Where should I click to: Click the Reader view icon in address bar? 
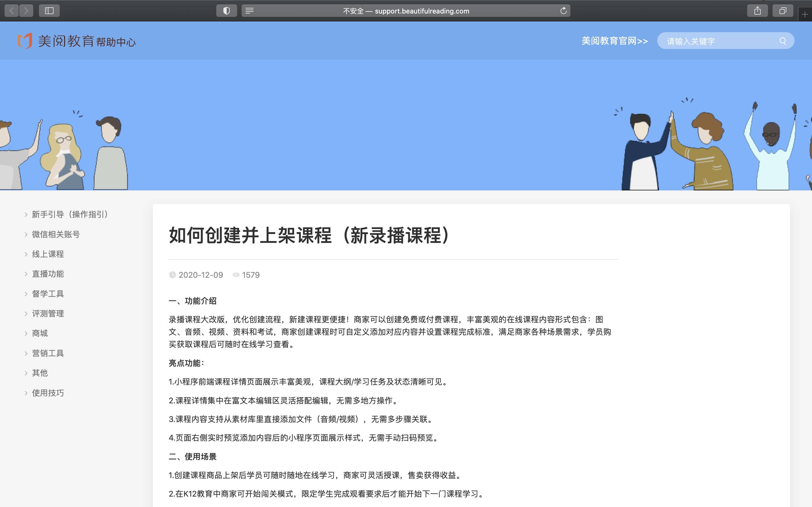tap(249, 11)
